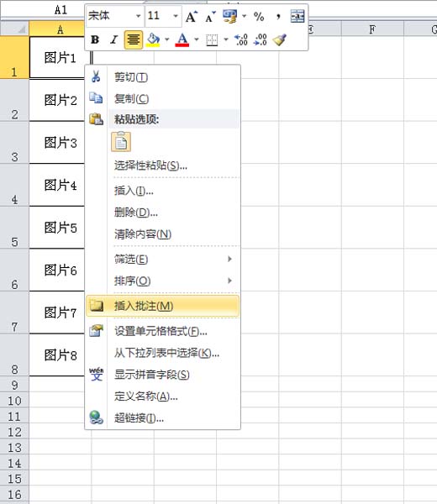Select row 9 header
The image size is (437, 504).
point(14,385)
